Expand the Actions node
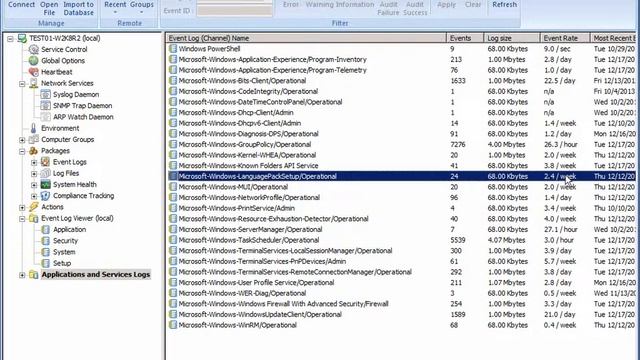Image resolution: width=640 pixels, height=360 pixels. click(x=22, y=207)
